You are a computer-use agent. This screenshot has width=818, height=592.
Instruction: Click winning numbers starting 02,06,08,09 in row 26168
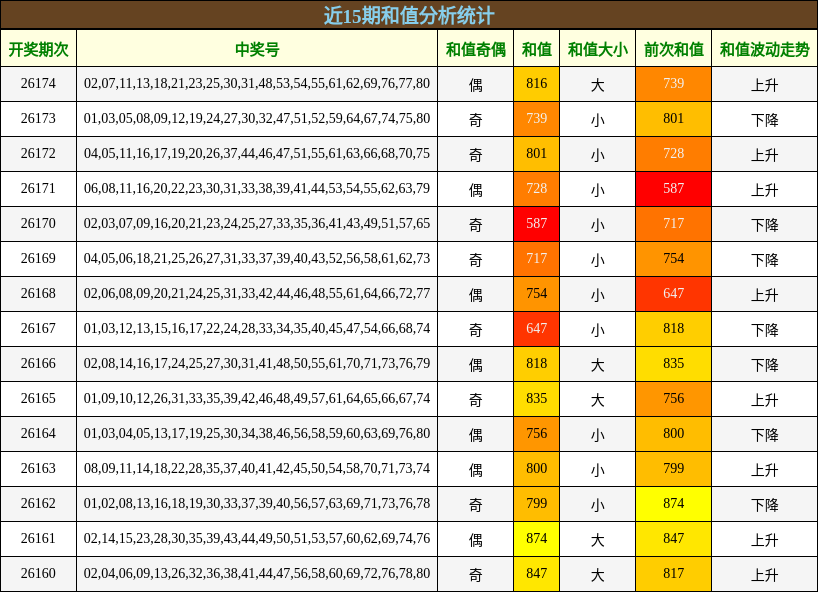click(x=257, y=293)
